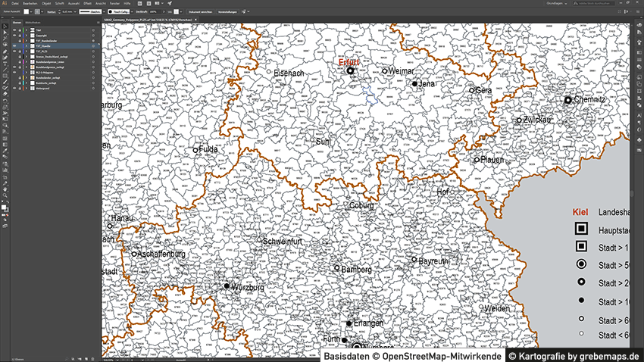The width and height of the screenshot is (644, 362).
Task: Click the style swatch beside Deckkraft
Action: coord(177,11)
